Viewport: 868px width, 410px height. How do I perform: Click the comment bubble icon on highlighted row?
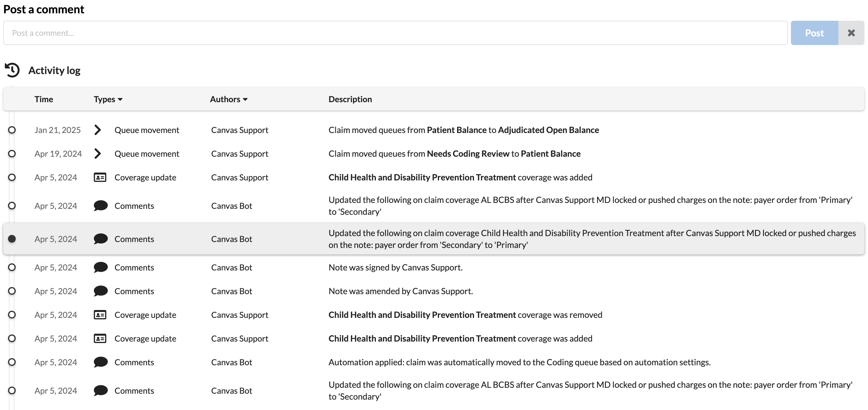[100, 239]
